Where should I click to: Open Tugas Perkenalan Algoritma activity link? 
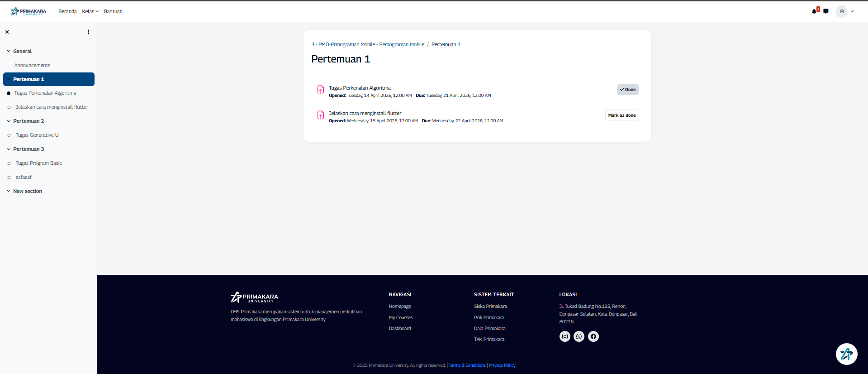(x=360, y=88)
